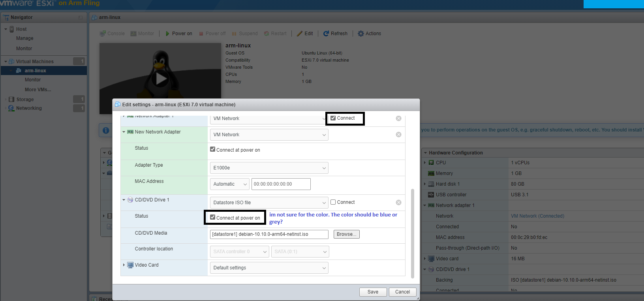Collapse the CD/DVD Drive 1 section
Viewport: 644px width, 301px height.
tap(124, 200)
